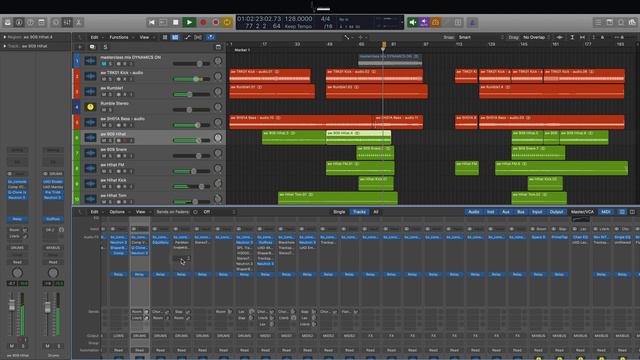Toggle the MIDI channel strip filter
This screenshot has width=640, height=360.
606,212
